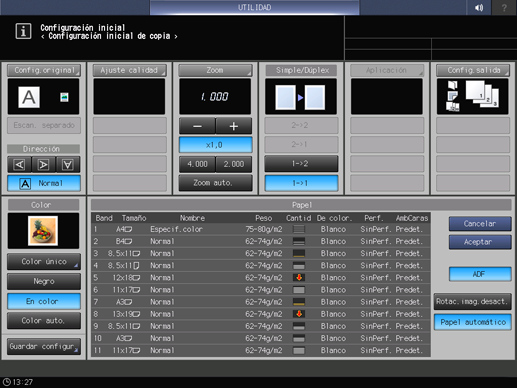
Task: Select 1->2 duplex mode
Action: click(301, 164)
